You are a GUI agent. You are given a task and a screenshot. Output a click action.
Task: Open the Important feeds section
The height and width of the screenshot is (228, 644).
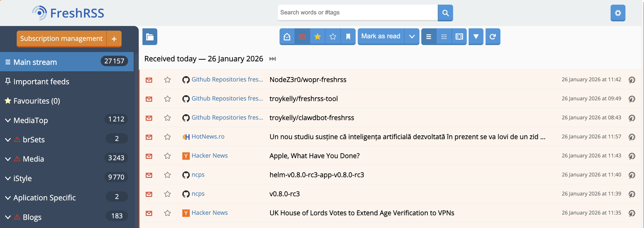point(42,81)
